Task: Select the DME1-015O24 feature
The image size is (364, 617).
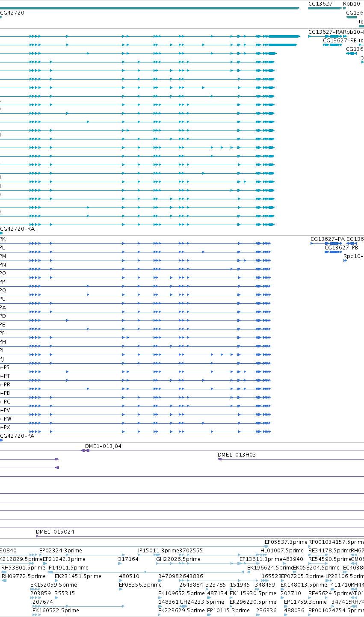Action: pyautogui.click(x=55, y=532)
